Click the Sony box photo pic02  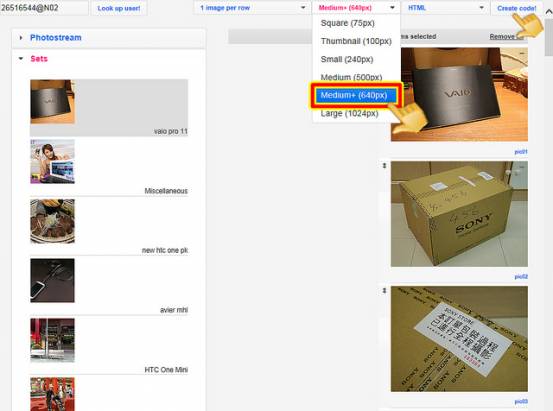coord(459,214)
